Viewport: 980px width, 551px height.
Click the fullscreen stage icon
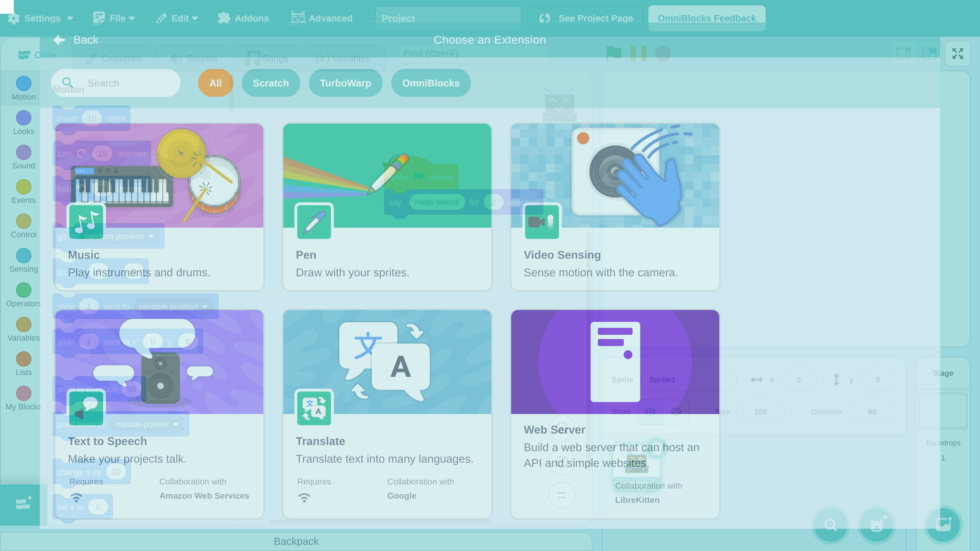tap(957, 54)
